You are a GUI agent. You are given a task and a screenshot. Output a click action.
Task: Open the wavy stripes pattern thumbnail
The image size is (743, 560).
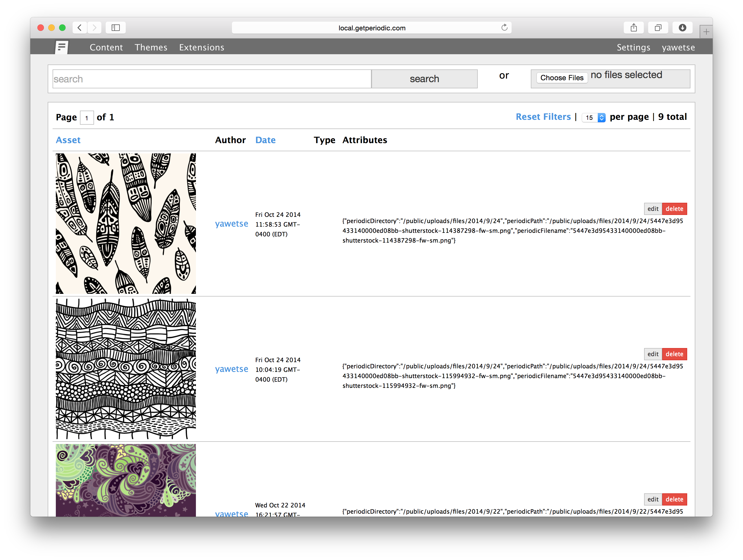126,369
